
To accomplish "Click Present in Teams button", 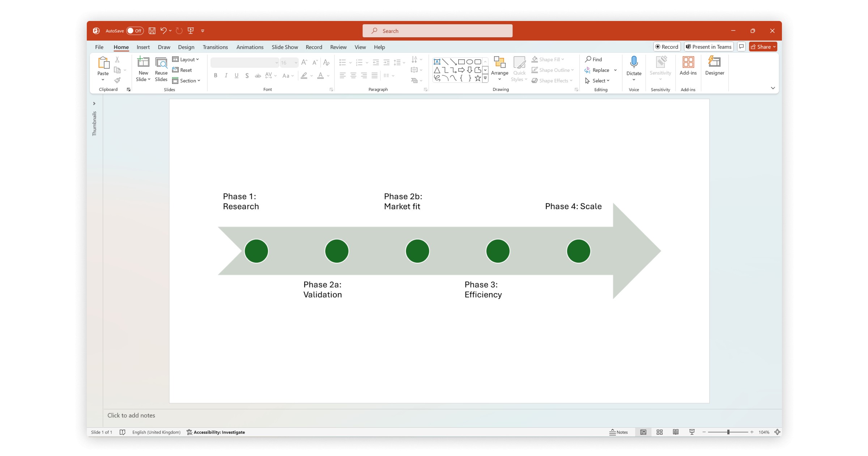I will pyautogui.click(x=709, y=47).
